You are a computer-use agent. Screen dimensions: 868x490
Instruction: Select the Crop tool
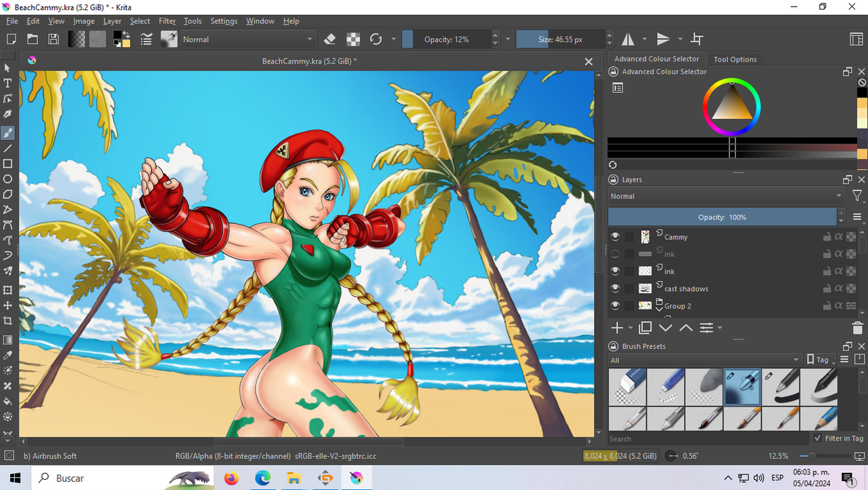(7, 321)
